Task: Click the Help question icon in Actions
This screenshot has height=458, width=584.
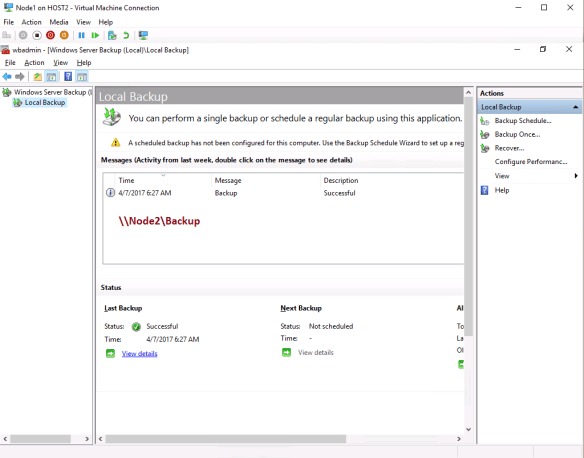Action: pos(485,190)
